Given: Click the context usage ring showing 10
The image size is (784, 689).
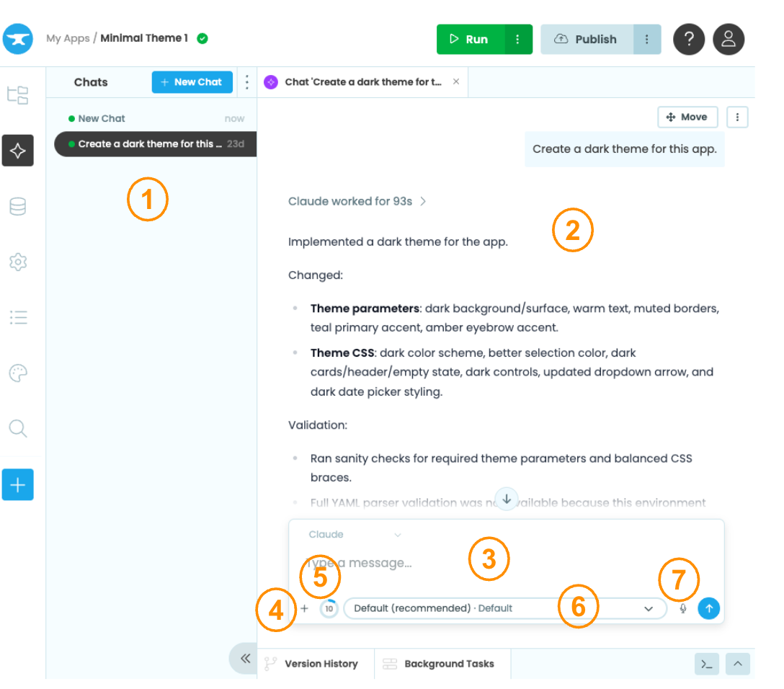Looking at the screenshot, I should [x=329, y=608].
